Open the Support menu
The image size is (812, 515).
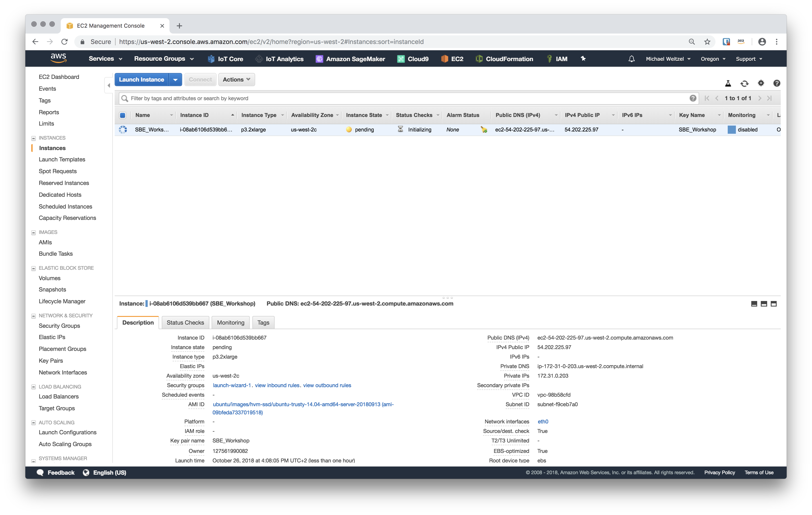pyautogui.click(x=749, y=59)
